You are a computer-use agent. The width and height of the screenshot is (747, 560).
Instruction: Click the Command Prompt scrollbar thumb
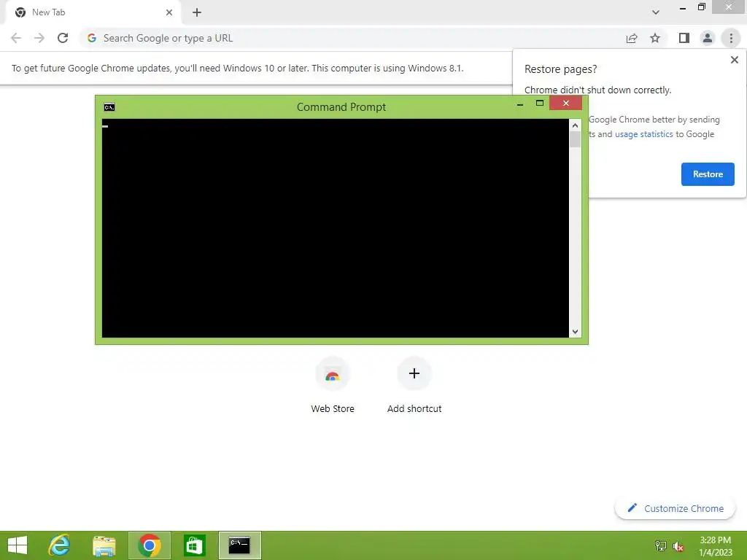click(x=575, y=139)
